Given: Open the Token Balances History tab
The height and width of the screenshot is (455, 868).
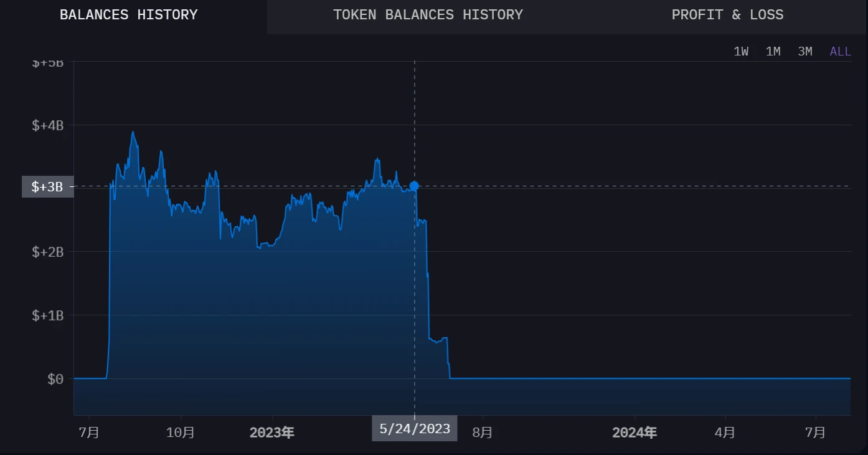Looking at the screenshot, I should [x=428, y=15].
